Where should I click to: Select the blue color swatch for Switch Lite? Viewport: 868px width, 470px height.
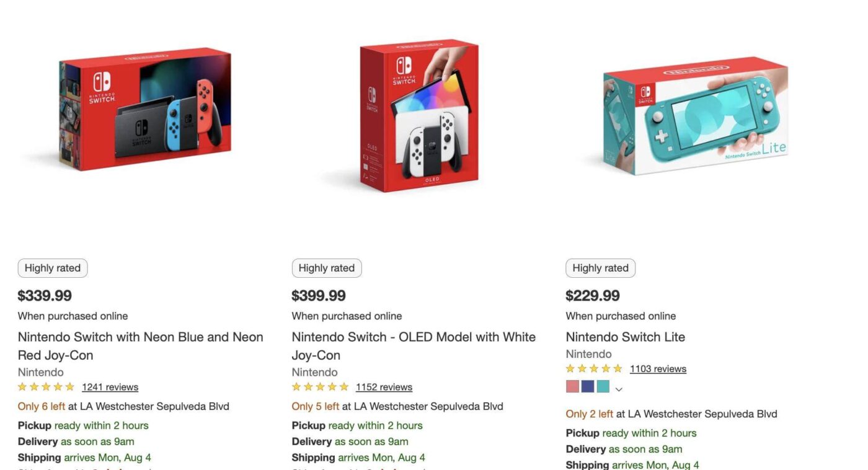point(588,387)
